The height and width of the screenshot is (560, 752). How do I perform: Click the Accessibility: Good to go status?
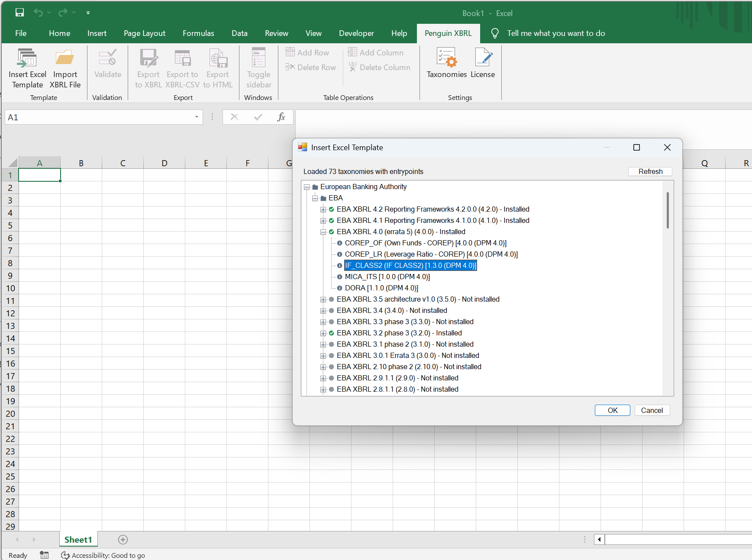click(x=103, y=555)
